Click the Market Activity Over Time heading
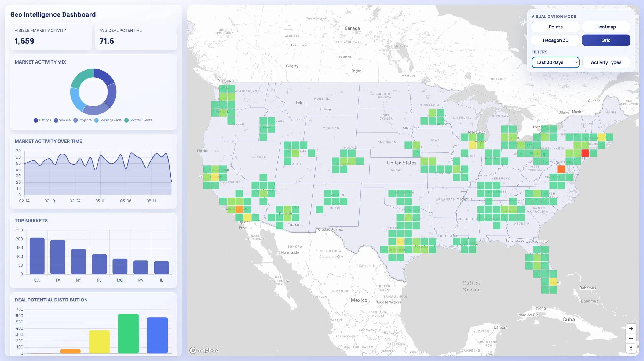This screenshot has width=644, height=361. pos(48,141)
